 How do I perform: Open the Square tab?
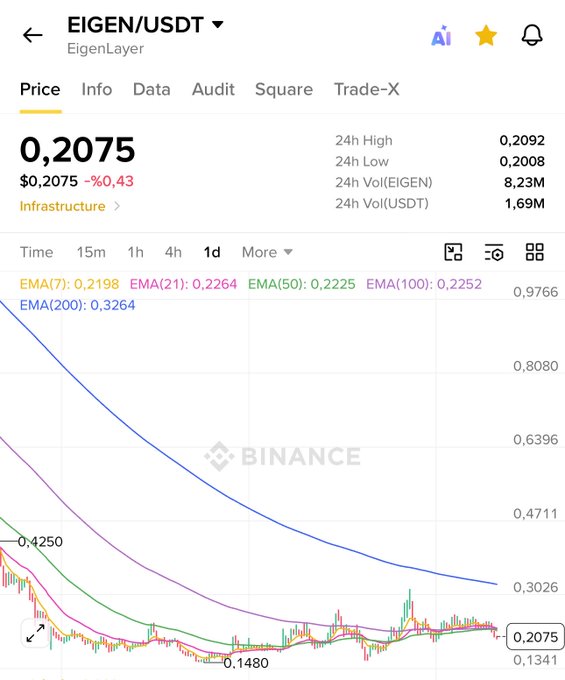[284, 89]
